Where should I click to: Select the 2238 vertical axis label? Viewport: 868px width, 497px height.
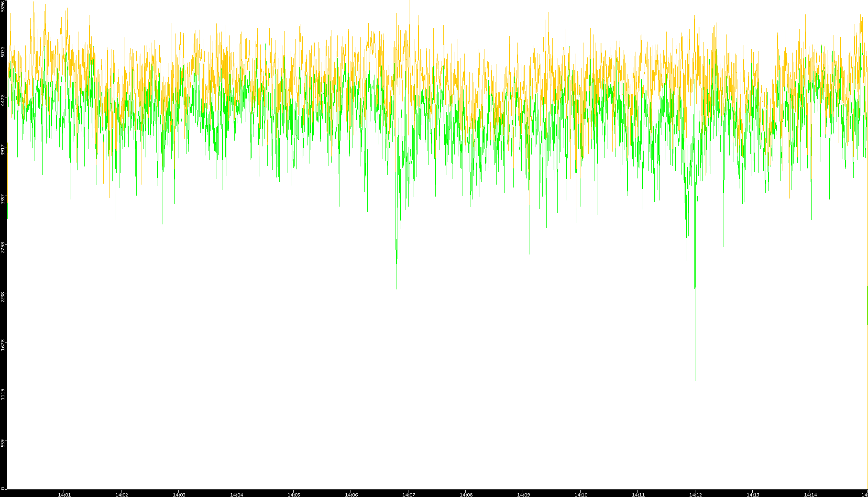(x=3, y=297)
